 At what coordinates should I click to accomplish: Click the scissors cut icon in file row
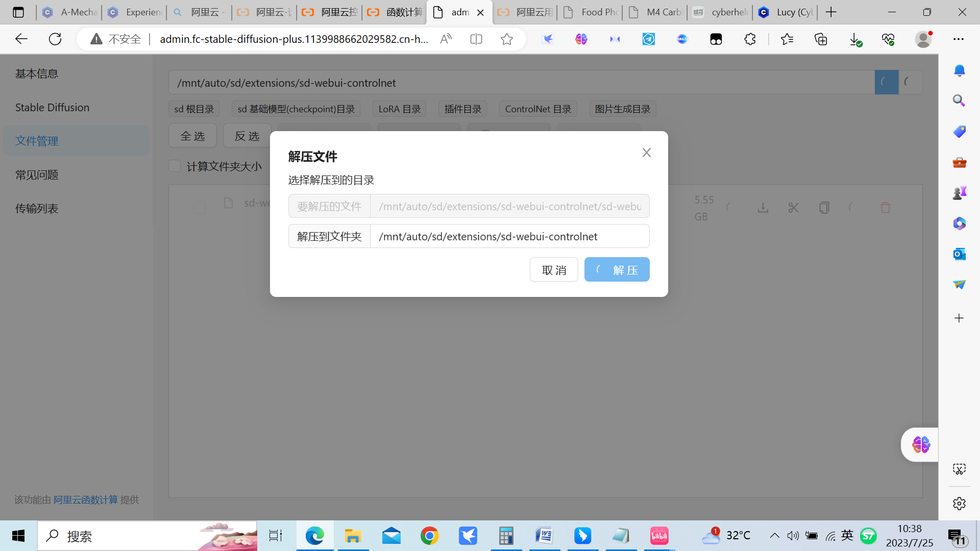click(793, 208)
